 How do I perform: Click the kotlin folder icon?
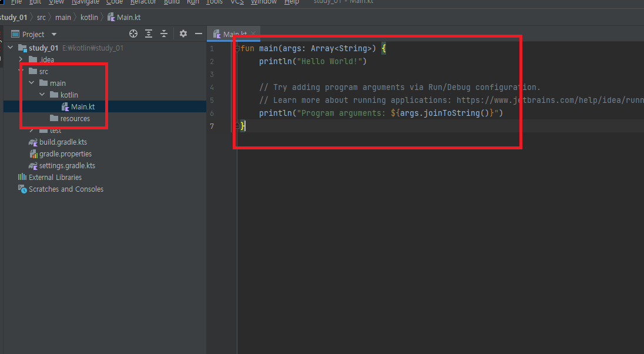(54, 95)
